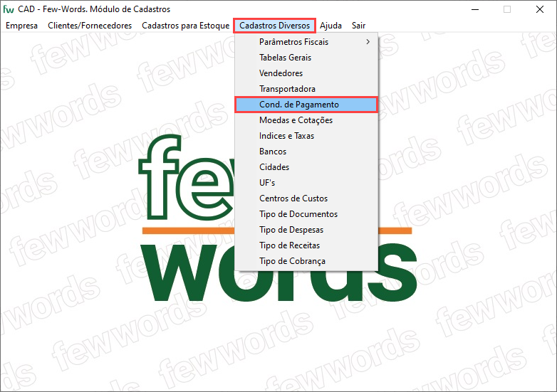The width and height of the screenshot is (557, 392).
Task: Expand the Parâmetros Fiscais submenu
Action: (x=306, y=42)
